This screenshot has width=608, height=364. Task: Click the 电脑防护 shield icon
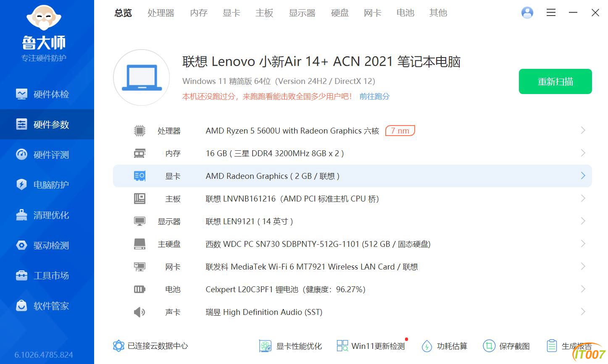click(21, 185)
